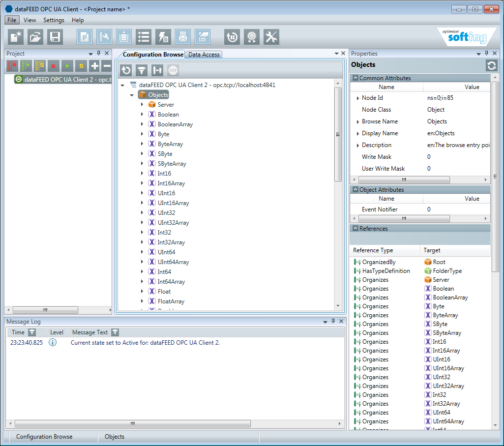
Task: Click the Common Attributes horizontal scrollbar
Action: 404,179
